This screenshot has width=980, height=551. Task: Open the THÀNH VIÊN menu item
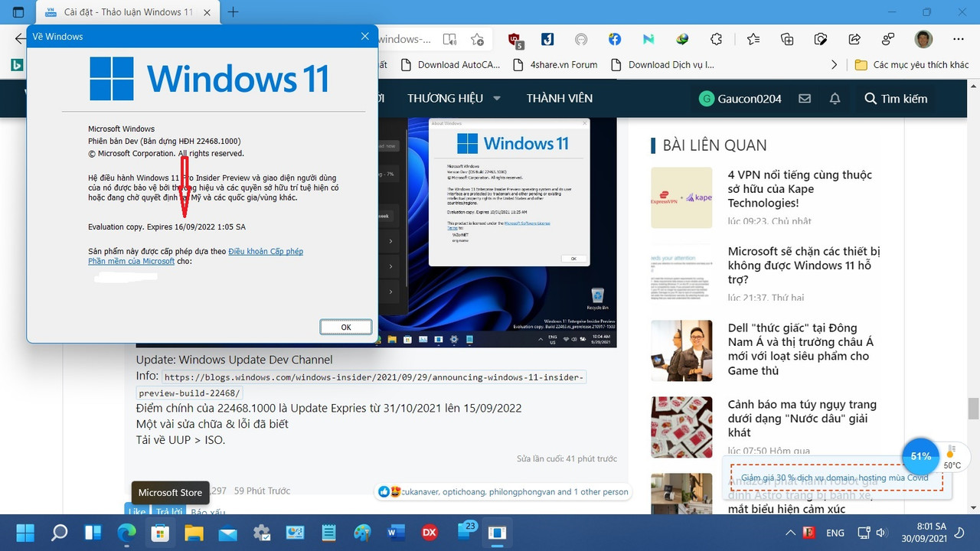tap(560, 98)
